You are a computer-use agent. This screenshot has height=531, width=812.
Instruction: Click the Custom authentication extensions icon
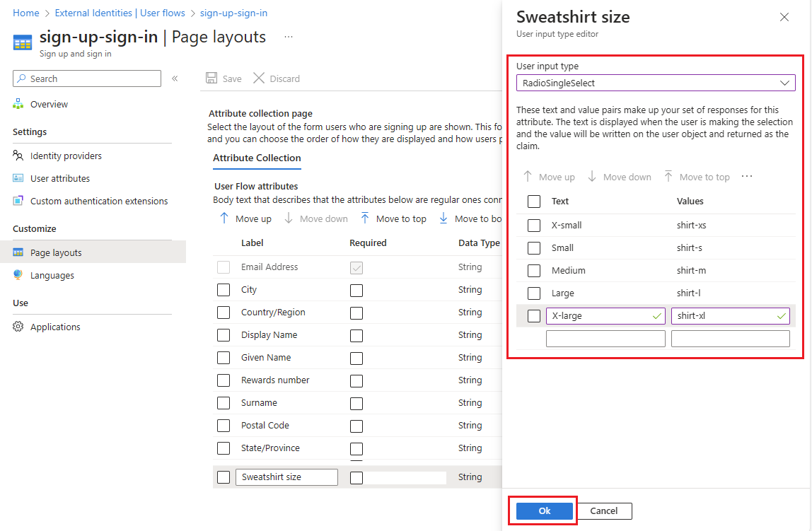(18, 201)
